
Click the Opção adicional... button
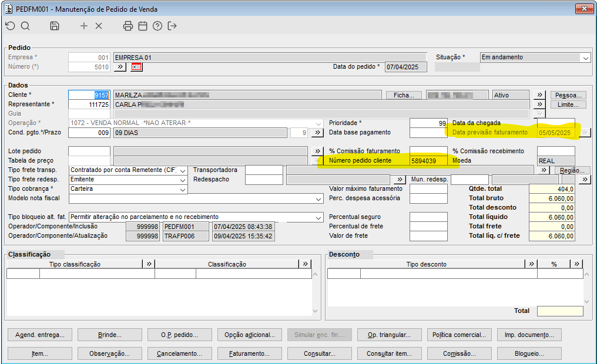pos(250,335)
